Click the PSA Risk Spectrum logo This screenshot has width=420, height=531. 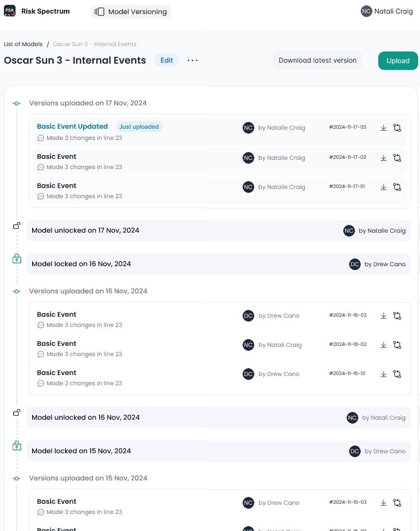10,11
